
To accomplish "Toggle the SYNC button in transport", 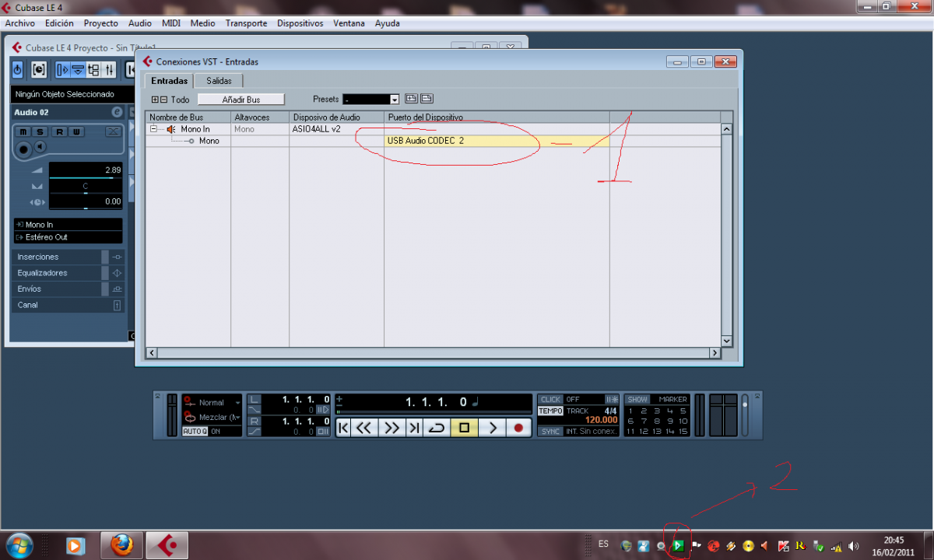I will click(x=551, y=431).
